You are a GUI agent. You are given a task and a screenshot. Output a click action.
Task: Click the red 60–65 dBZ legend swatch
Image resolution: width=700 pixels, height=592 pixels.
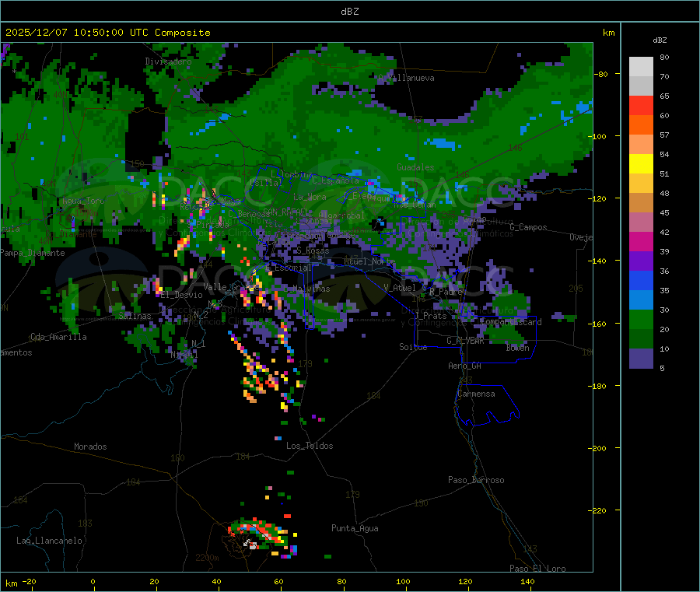click(x=641, y=105)
